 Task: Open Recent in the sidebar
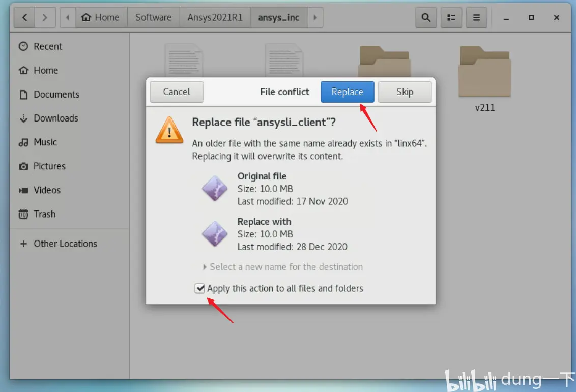pos(69,46)
